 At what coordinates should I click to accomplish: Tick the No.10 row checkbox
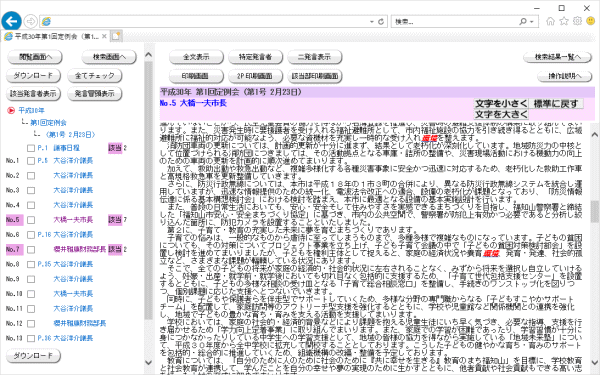pyautogui.click(x=31, y=294)
